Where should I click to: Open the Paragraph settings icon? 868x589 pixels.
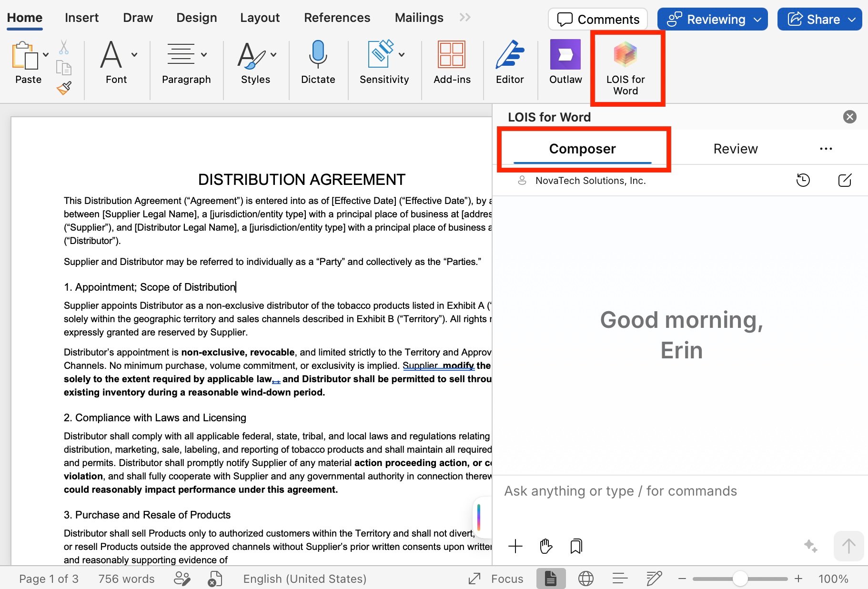[181, 54]
